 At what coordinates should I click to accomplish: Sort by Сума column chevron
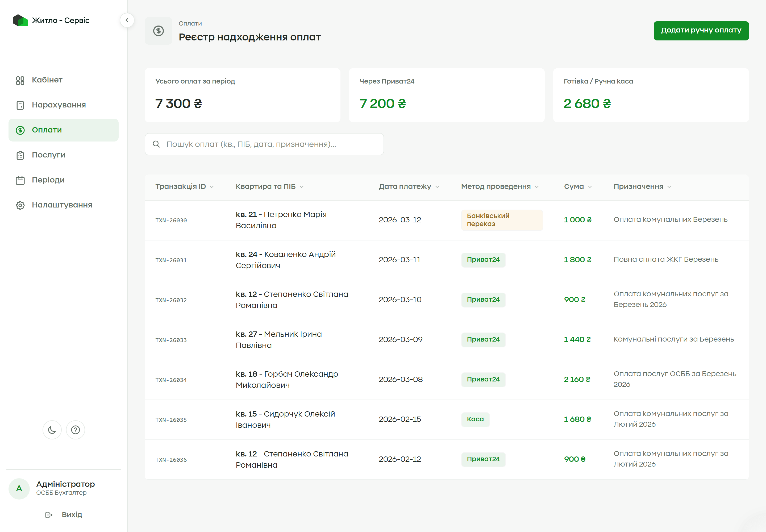tap(590, 187)
